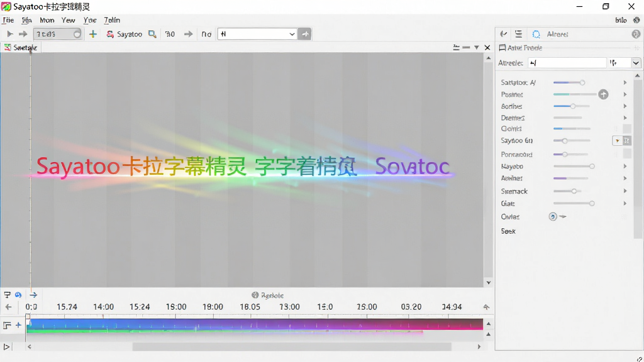Click the panel layout icon left of the dash
Image resolution: width=644 pixels, height=362 pixels.
[x=457, y=48]
